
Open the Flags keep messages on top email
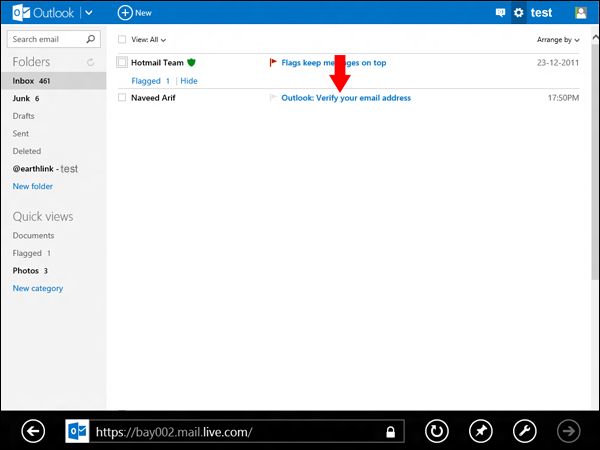[334, 63]
